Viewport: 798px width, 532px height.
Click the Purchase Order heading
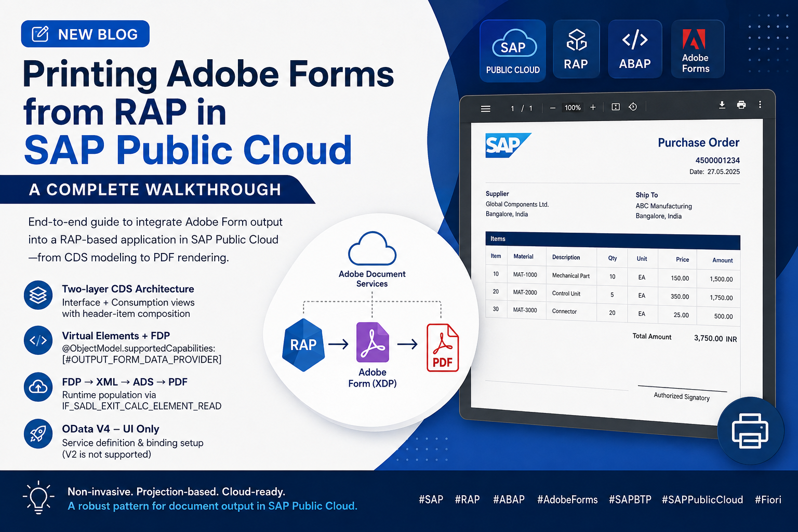point(698,143)
